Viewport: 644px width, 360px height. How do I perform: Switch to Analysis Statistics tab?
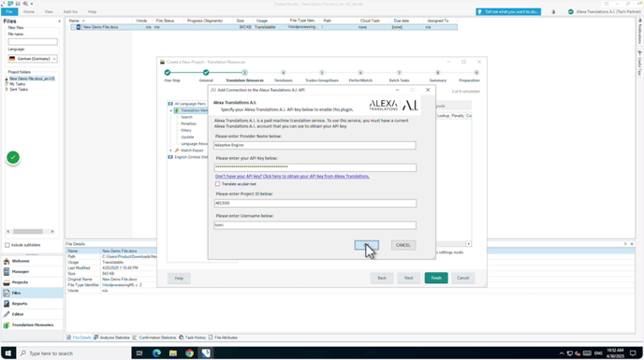click(x=111, y=338)
